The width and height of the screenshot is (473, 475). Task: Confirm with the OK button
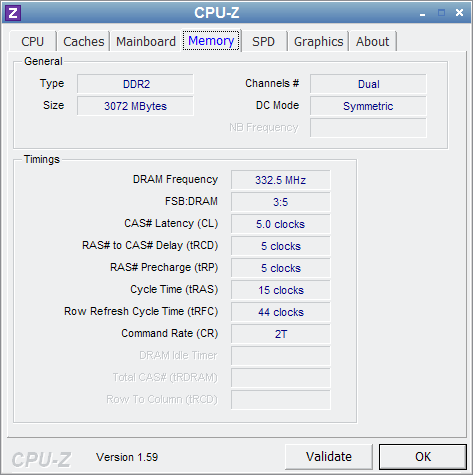423,457
